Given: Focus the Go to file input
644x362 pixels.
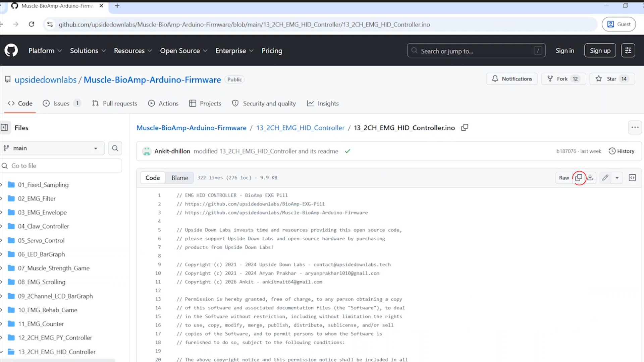Looking at the screenshot, I should coord(61,166).
